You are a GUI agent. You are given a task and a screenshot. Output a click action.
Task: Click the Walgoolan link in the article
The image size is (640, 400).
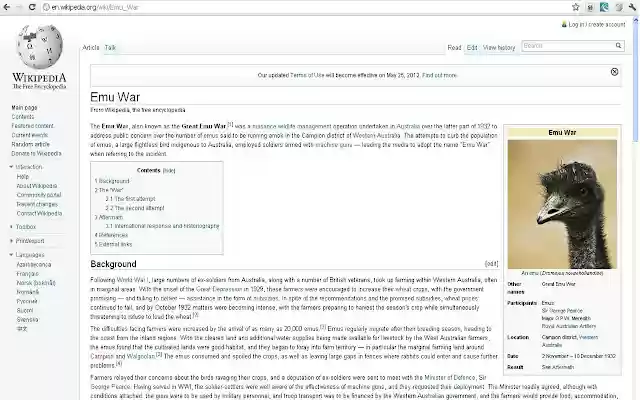tap(140, 356)
